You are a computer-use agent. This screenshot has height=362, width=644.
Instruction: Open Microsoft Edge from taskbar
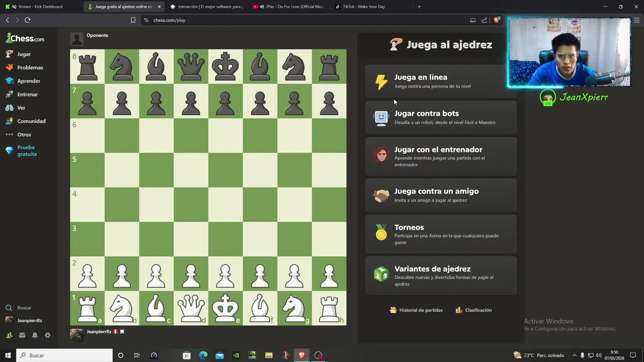pos(203,355)
